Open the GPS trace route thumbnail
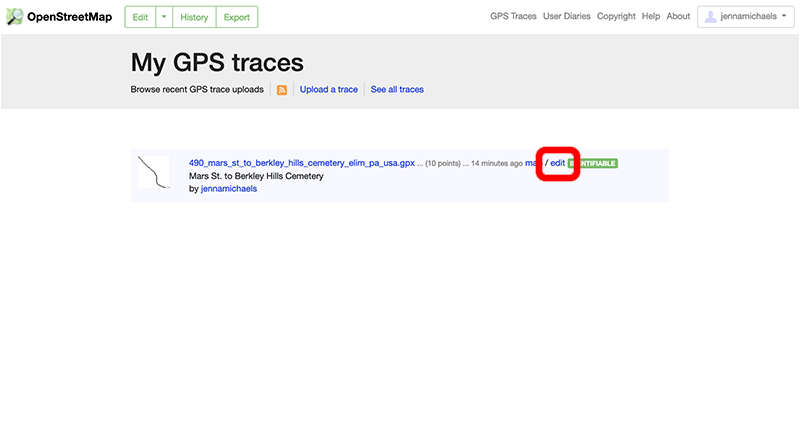Screen dimensions: 800x425 (154, 172)
